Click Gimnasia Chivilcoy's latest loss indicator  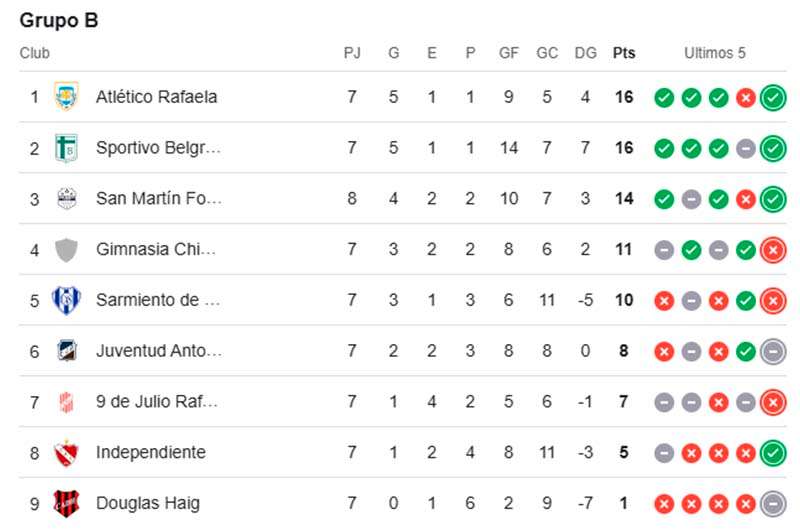click(773, 250)
